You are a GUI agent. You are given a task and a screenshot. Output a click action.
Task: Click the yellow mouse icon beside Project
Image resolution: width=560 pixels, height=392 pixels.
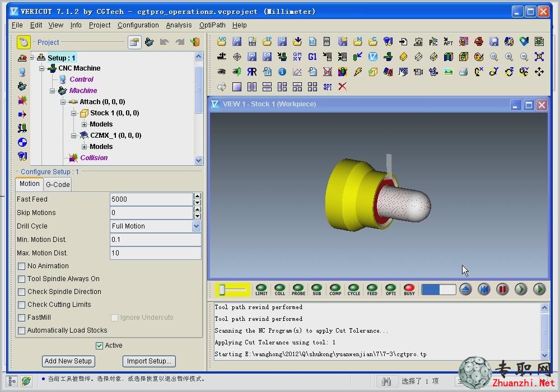tap(24, 42)
